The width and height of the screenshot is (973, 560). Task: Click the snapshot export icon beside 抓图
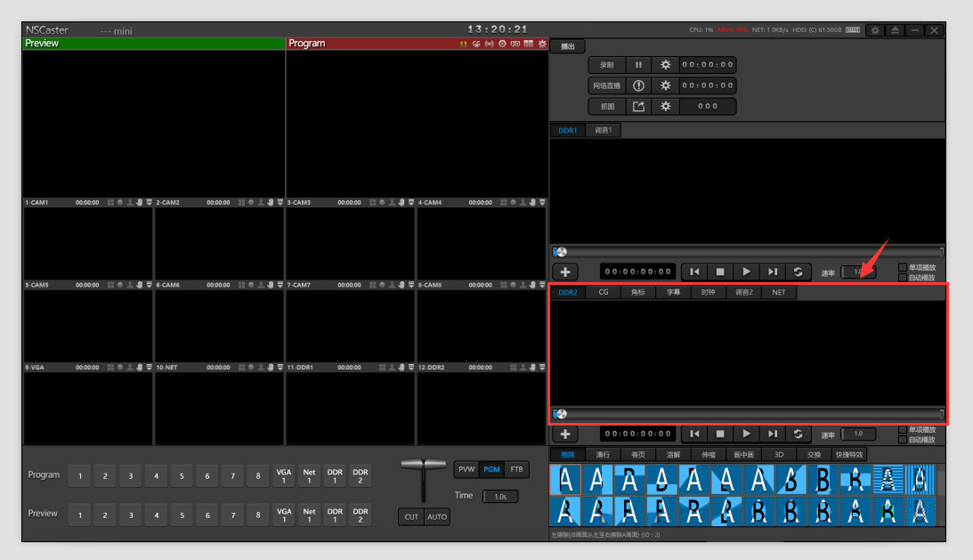[638, 107]
